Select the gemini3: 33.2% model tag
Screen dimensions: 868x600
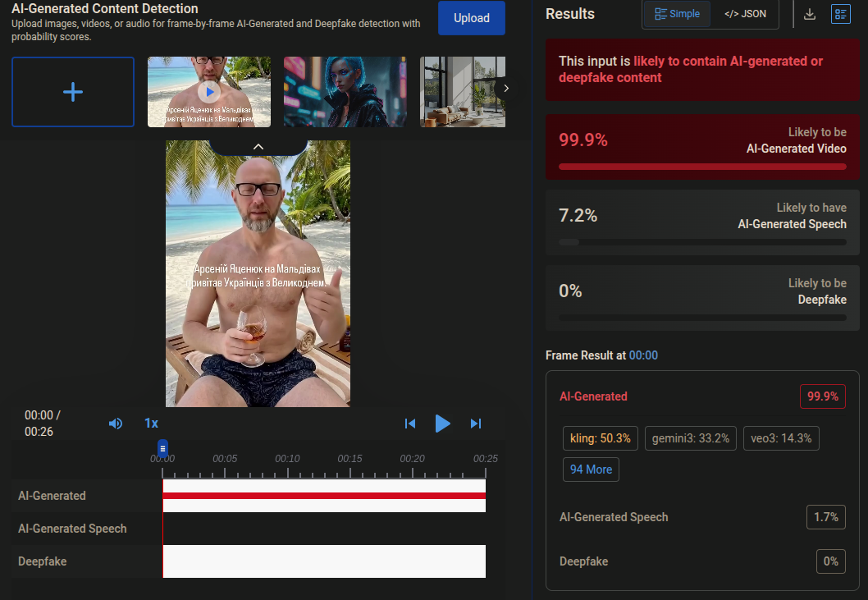point(691,438)
